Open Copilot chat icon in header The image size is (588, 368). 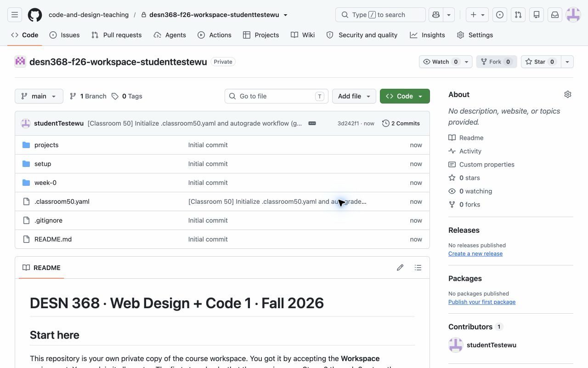[435, 15]
